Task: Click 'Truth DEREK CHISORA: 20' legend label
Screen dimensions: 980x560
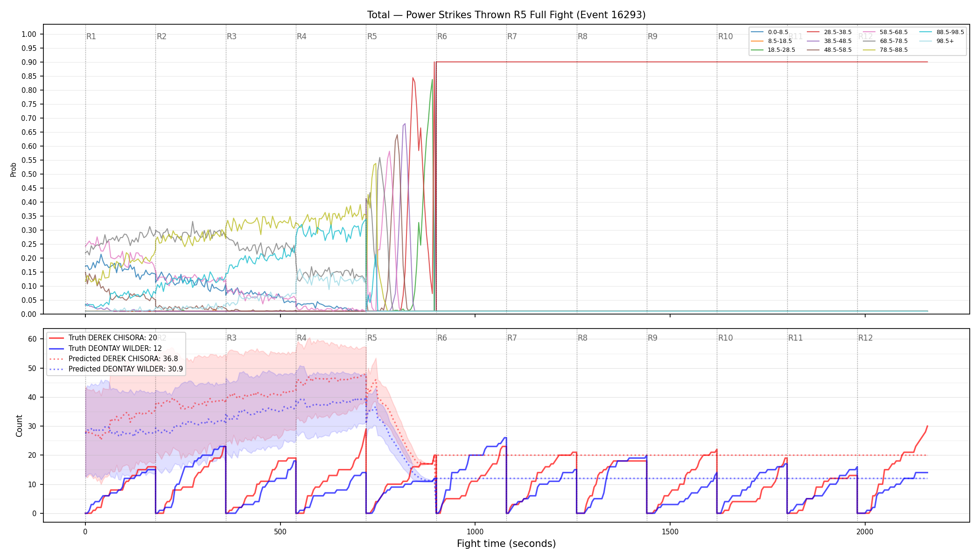Action: 112,338
